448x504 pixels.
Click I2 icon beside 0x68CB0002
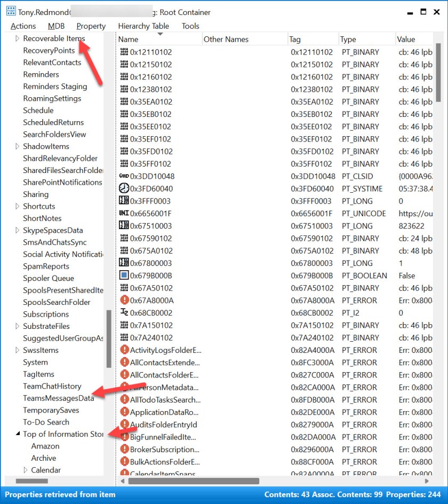(x=124, y=312)
